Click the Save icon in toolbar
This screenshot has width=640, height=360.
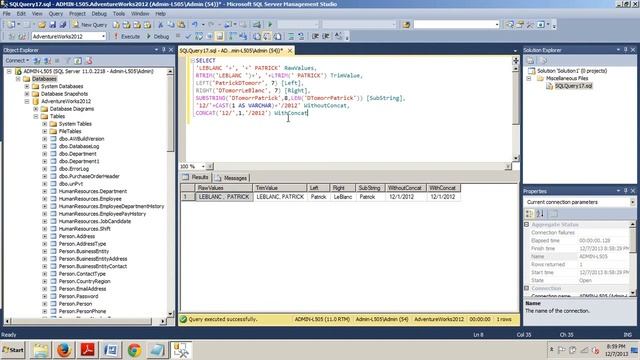pos(52,24)
